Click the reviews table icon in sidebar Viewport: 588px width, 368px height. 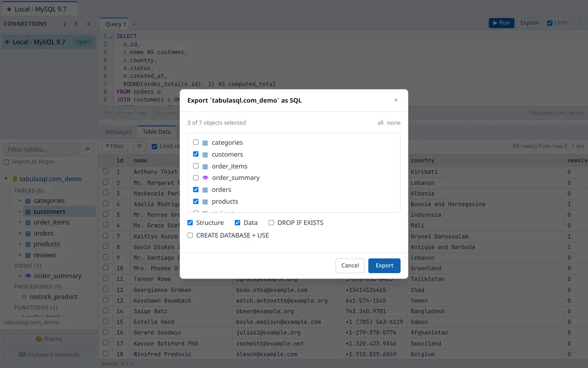(x=28, y=255)
